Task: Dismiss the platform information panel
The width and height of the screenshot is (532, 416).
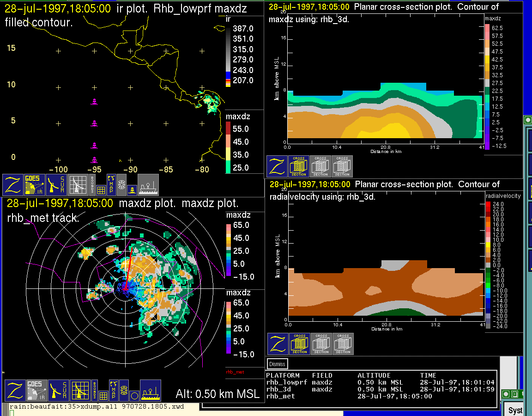Action: [x=278, y=364]
